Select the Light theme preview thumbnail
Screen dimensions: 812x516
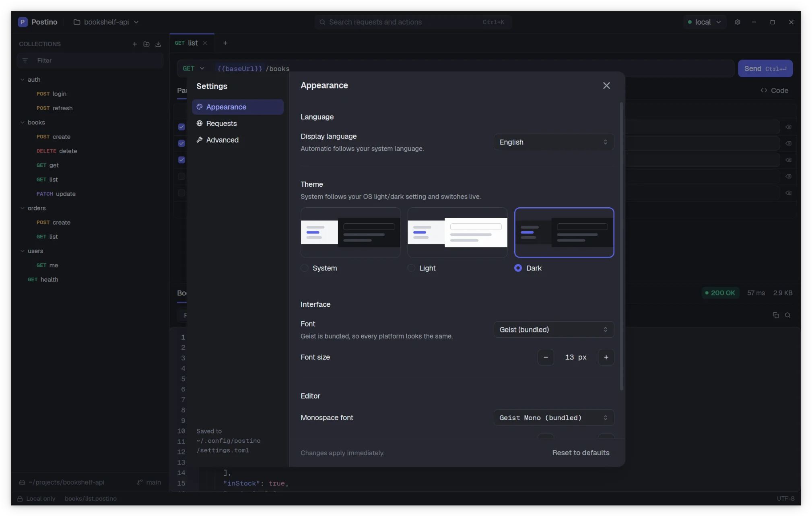[457, 233]
